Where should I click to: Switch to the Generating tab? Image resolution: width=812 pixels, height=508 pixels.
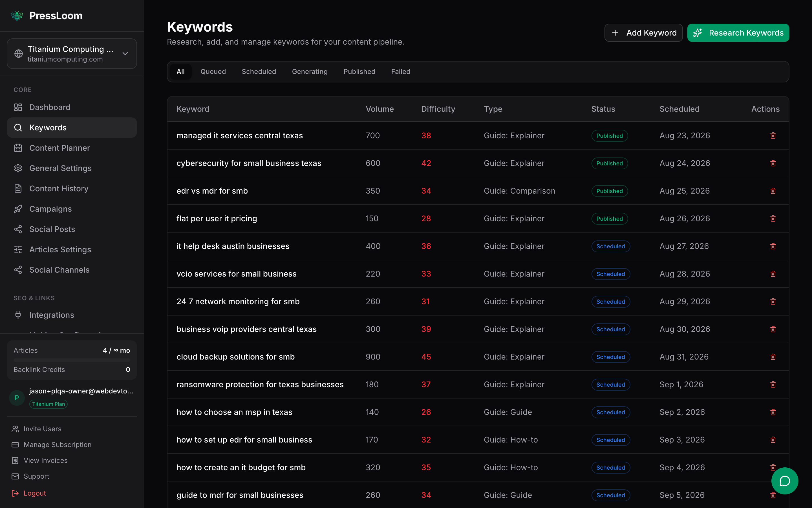[310, 72]
